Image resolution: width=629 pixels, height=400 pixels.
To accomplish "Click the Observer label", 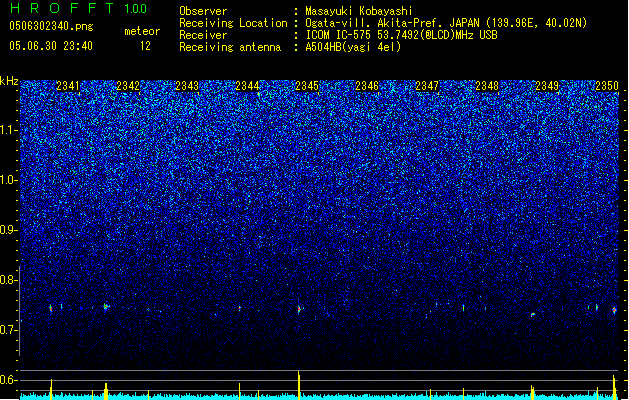I will 203,11.
